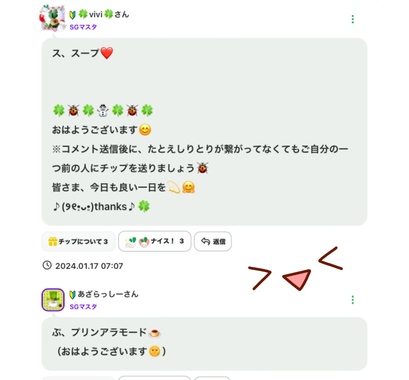Click the winking face sticker illustration
Viewport: 409px width, 380px height.
pyautogui.click(x=295, y=269)
